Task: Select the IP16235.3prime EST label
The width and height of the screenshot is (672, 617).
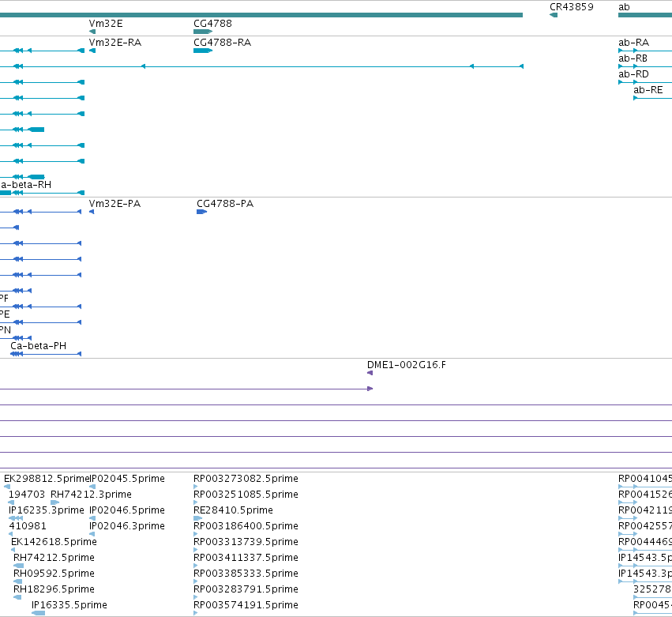Action: 47,510
